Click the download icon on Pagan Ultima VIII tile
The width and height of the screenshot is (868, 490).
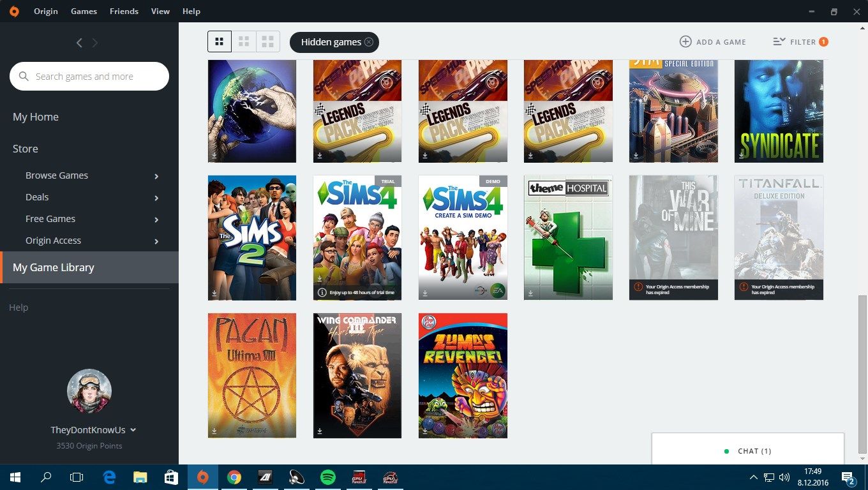pos(214,431)
